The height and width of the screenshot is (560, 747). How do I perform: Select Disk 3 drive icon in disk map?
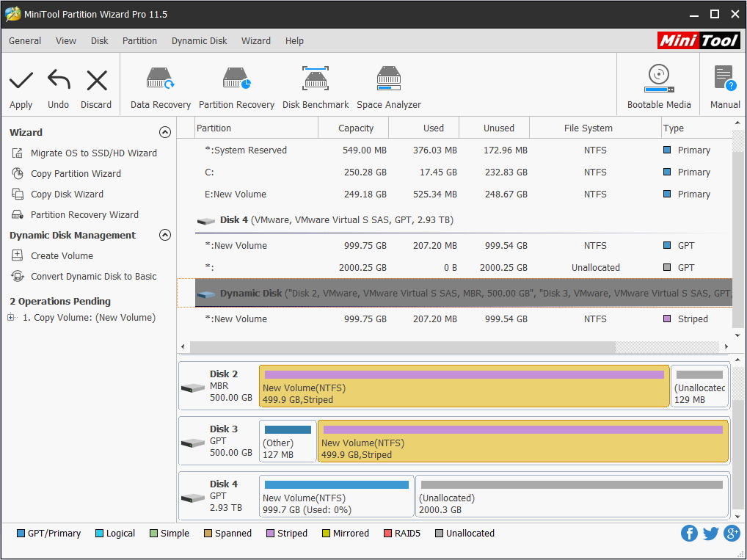pyautogui.click(x=193, y=443)
